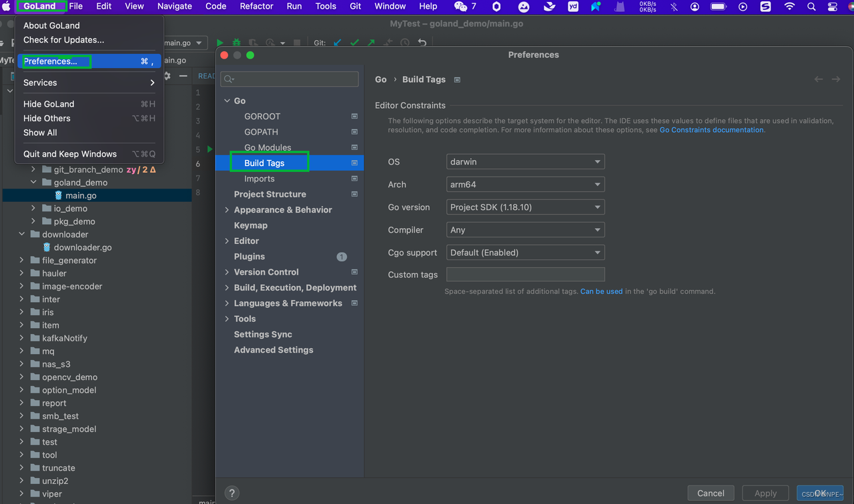Open the Cgo support dropdown
854x504 pixels.
525,253
